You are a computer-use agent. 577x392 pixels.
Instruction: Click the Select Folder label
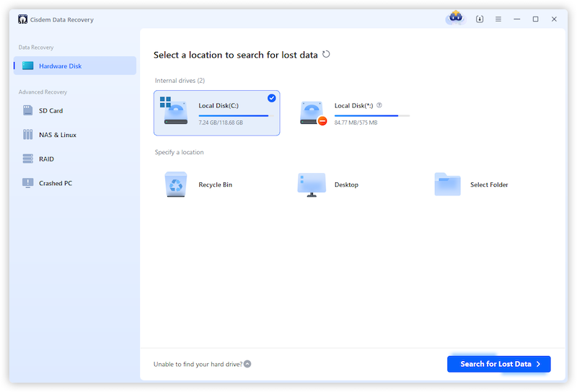click(489, 184)
